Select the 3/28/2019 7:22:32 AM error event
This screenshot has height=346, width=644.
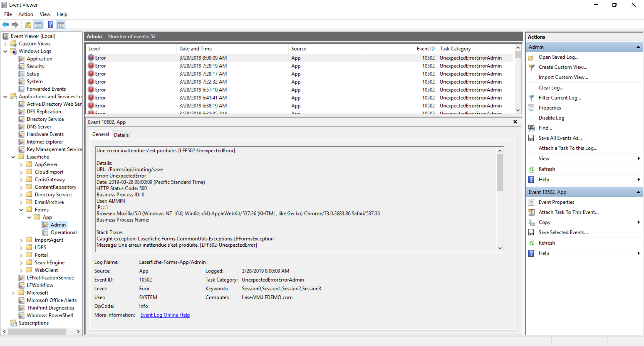click(300, 82)
